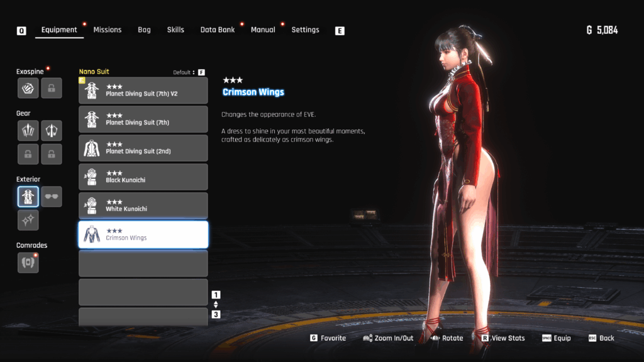Screen dimensions: 644x362
Task: Select the first Exospine slot icon
Action: 28,88
